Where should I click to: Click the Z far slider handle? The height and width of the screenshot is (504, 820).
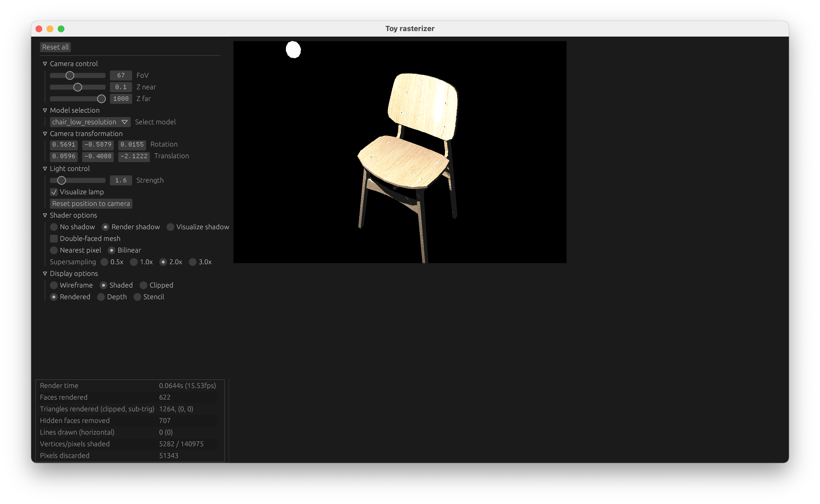(101, 99)
